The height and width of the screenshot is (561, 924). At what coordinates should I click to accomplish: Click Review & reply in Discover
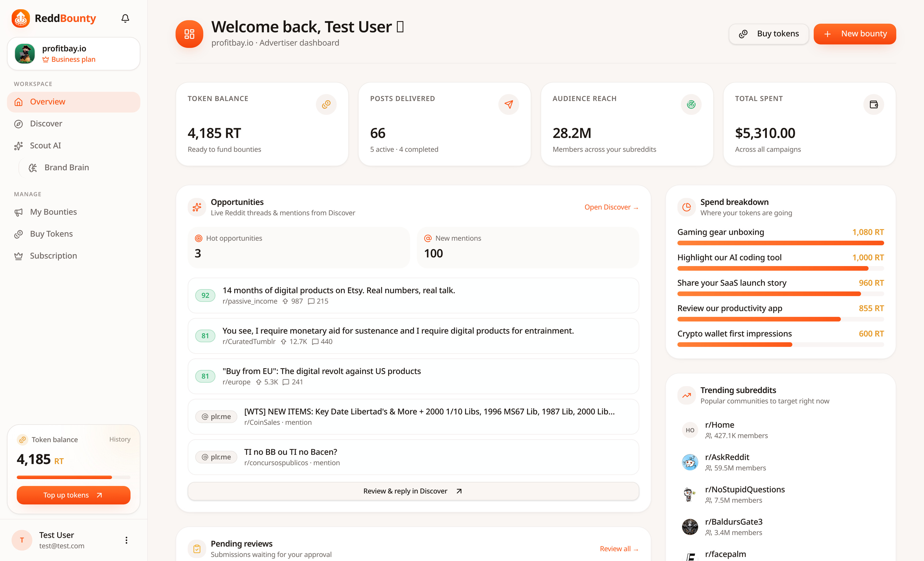click(x=413, y=491)
